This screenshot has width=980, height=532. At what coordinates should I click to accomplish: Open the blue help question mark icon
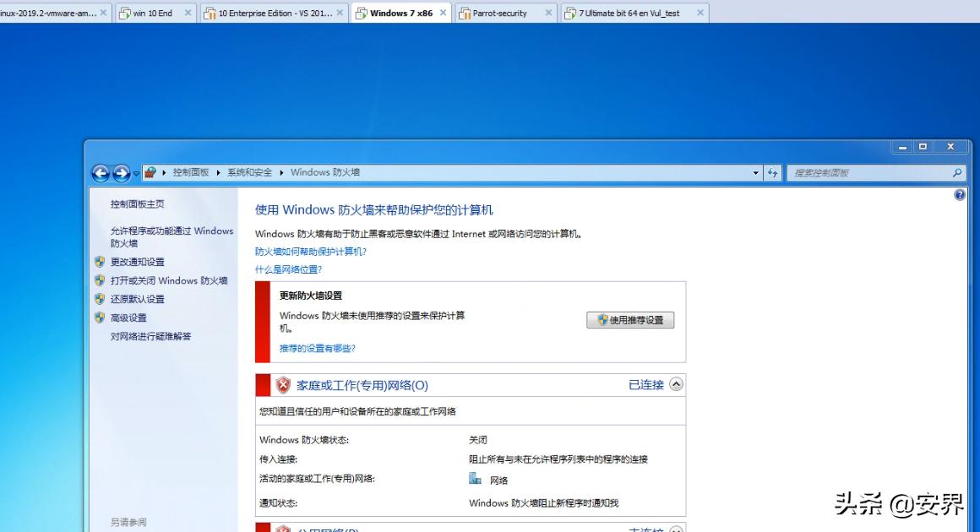(x=959, y=194)
